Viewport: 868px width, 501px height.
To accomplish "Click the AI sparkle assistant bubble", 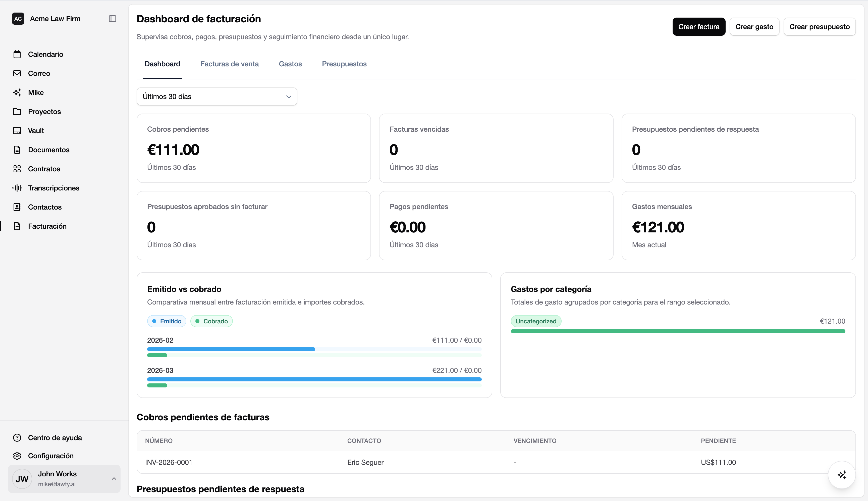I will pyautogui.click(x=842, y=475).
